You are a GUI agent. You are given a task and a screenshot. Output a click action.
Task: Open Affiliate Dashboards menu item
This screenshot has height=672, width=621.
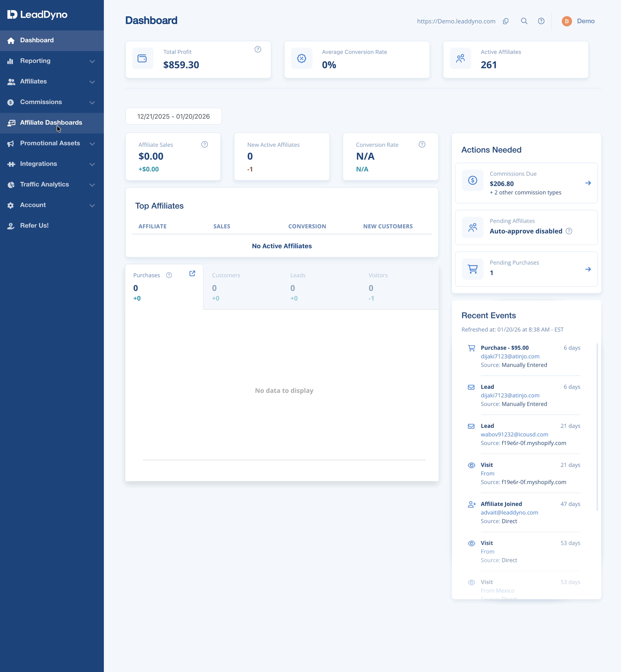pyautogui.click(x=52, y=123)
